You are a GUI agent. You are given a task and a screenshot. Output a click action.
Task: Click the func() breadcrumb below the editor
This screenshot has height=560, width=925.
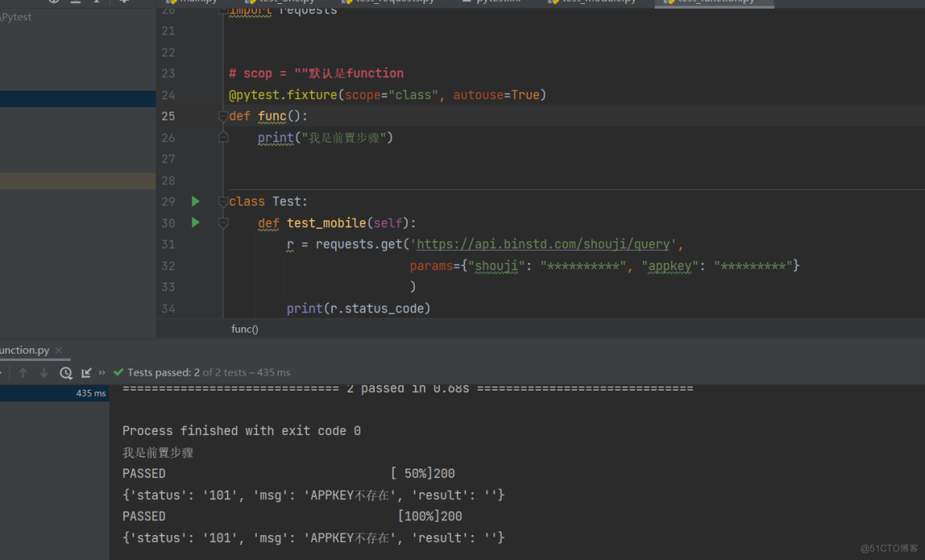[x=244, y=329]
